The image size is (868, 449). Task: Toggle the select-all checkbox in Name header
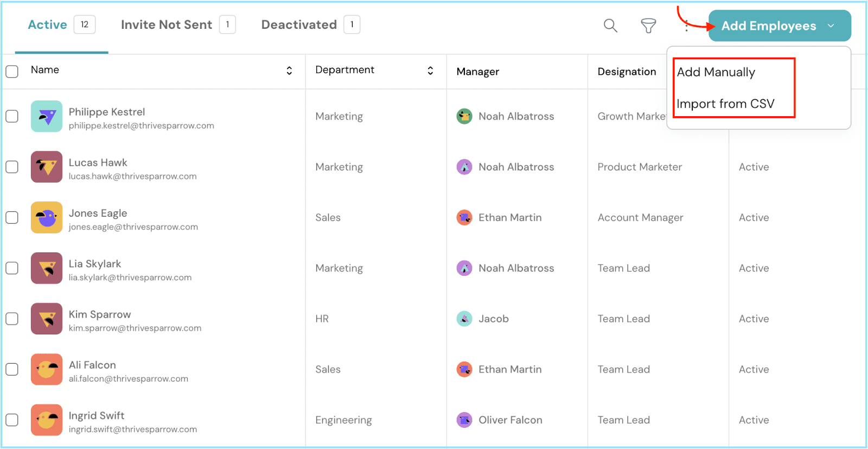[x=12, y=71]
